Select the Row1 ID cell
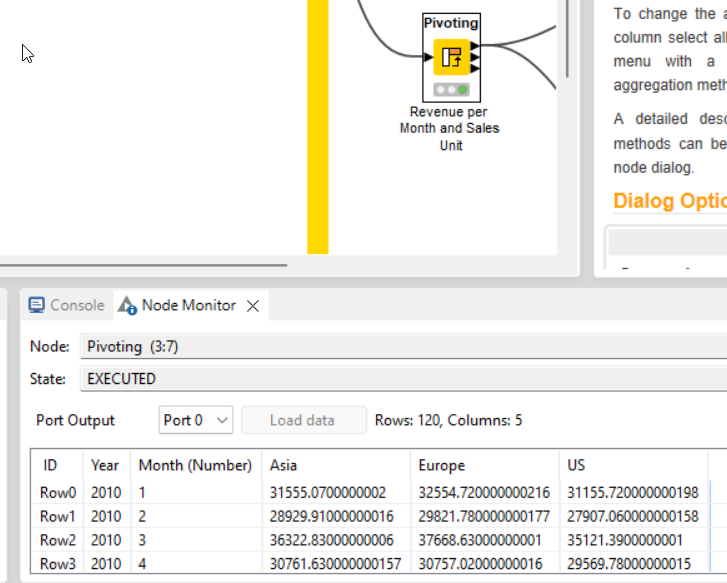 [57, 516]
